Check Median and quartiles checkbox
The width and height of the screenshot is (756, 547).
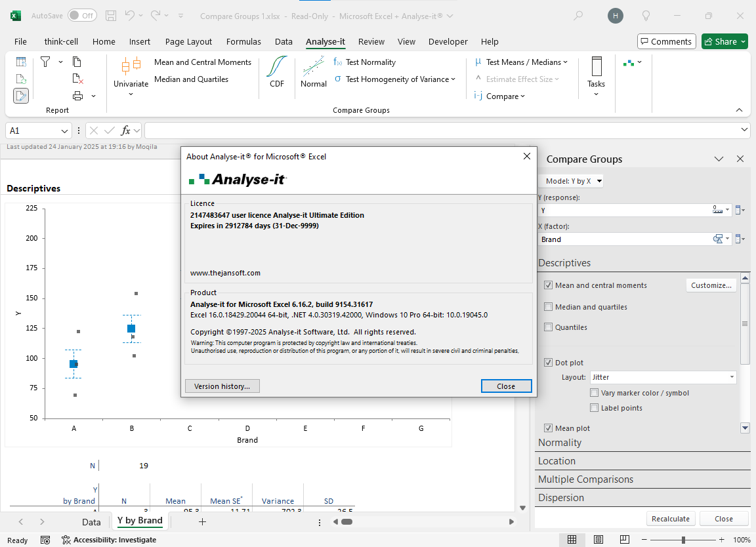tap(548, 306)
